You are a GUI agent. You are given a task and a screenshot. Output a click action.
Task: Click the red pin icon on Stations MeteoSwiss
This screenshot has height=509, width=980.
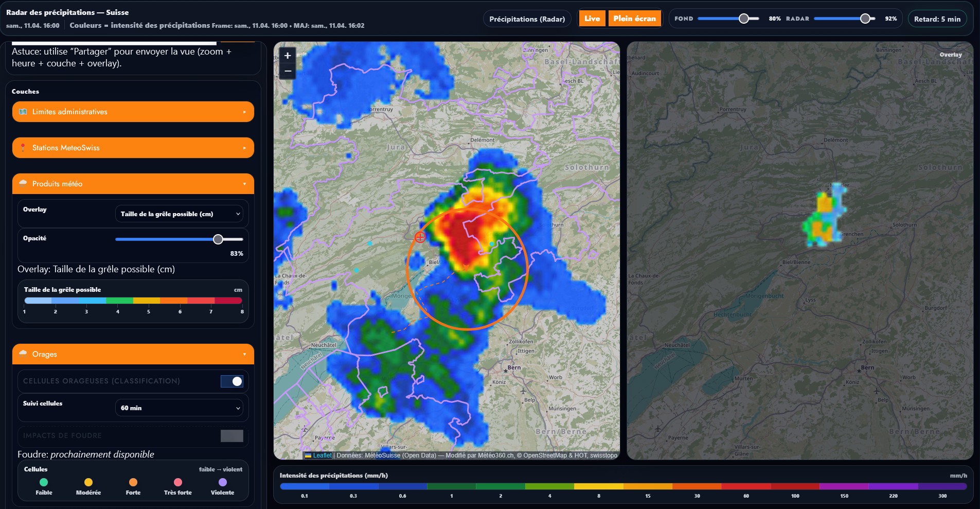(23, 148)
